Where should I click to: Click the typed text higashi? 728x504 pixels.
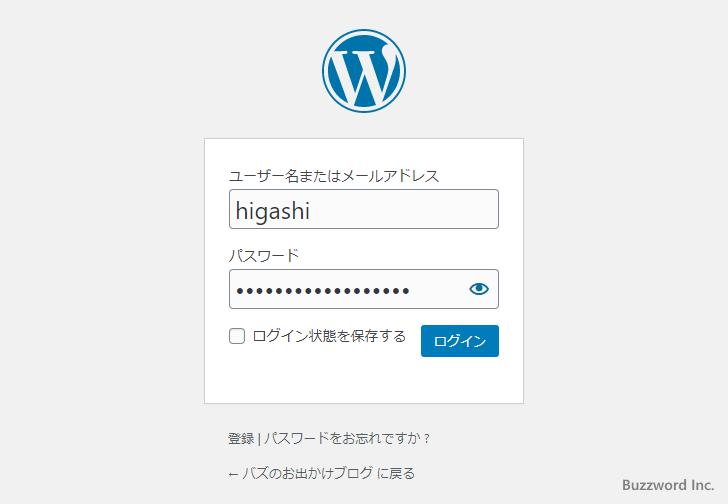click(x=273, y=210)
